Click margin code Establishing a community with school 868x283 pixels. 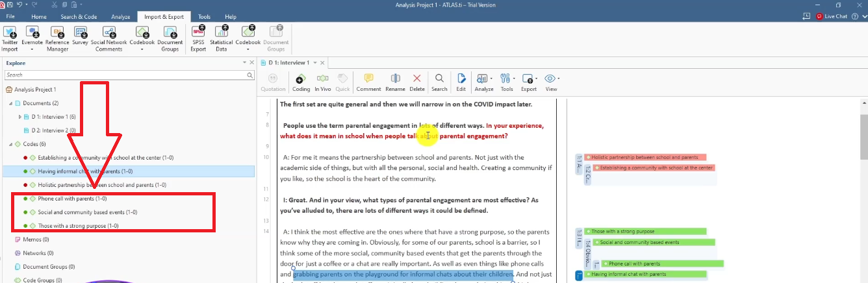coord(654,167)
